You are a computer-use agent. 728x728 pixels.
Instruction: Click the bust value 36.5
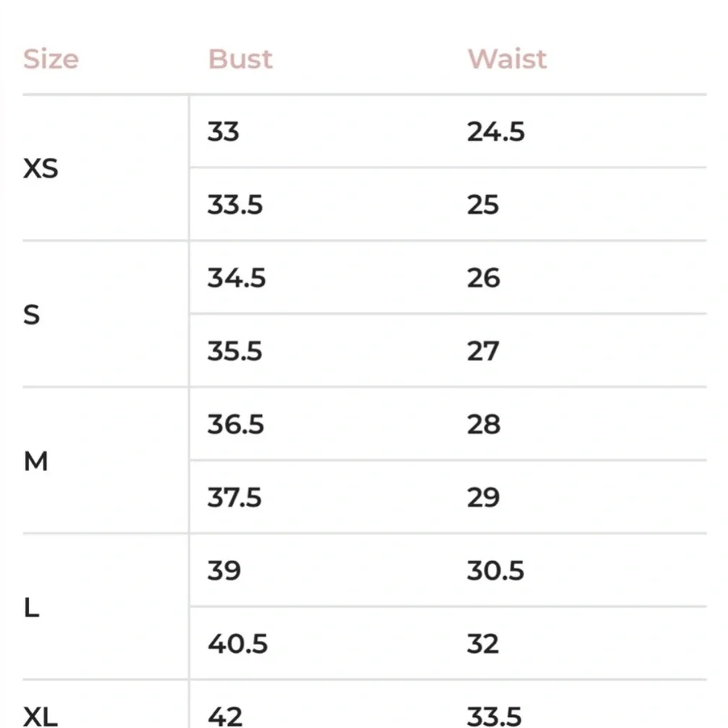[235, 424]
